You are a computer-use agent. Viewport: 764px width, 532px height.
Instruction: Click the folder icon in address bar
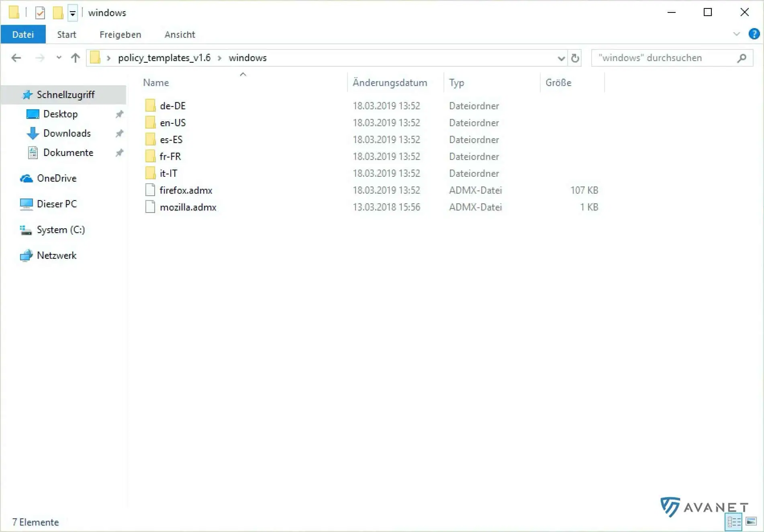pyautogui.click(x=95, y=57)
